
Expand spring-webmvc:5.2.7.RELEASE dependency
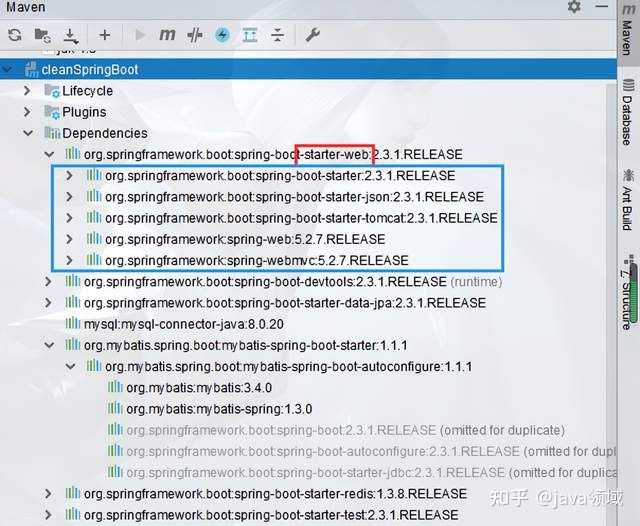(x=69, y=260)
